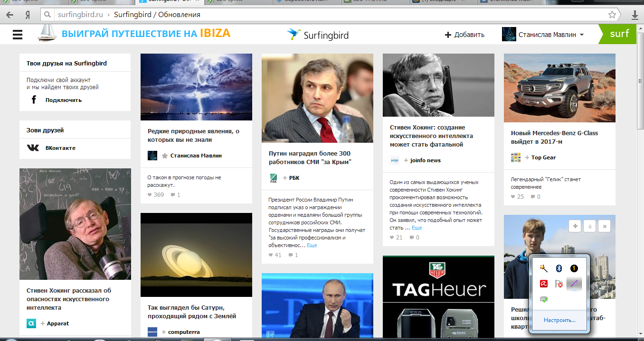644x341 pixels.
Task: Follow joinfo news using its plus sign
Action: (406, 161)
